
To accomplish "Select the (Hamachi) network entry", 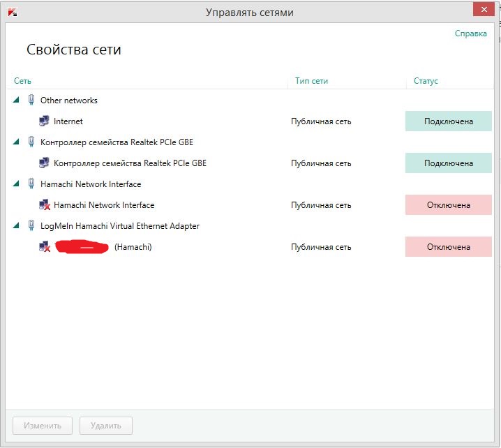I will (x=250, y=247).
